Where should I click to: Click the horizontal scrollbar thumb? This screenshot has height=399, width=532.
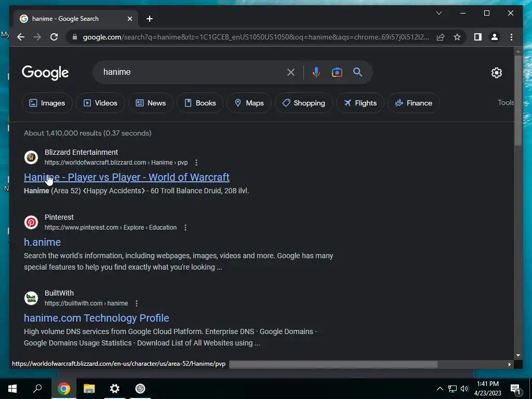coord(333,364)
